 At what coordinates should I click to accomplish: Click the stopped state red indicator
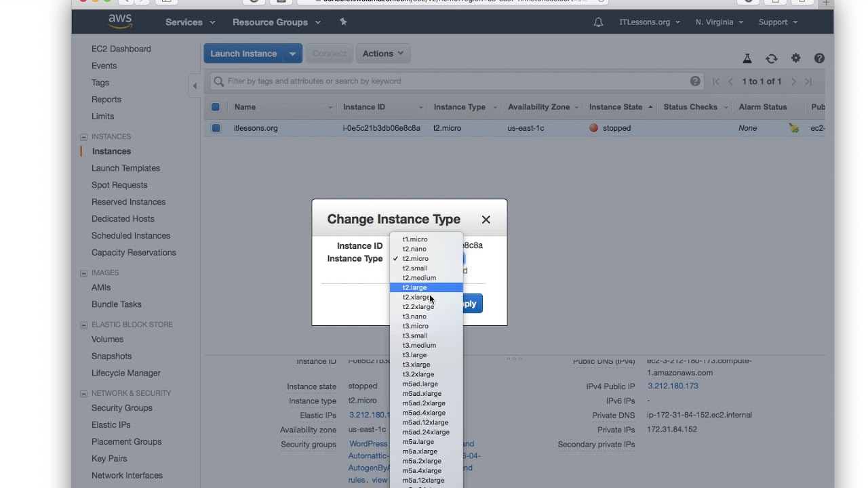click(593, 127)
